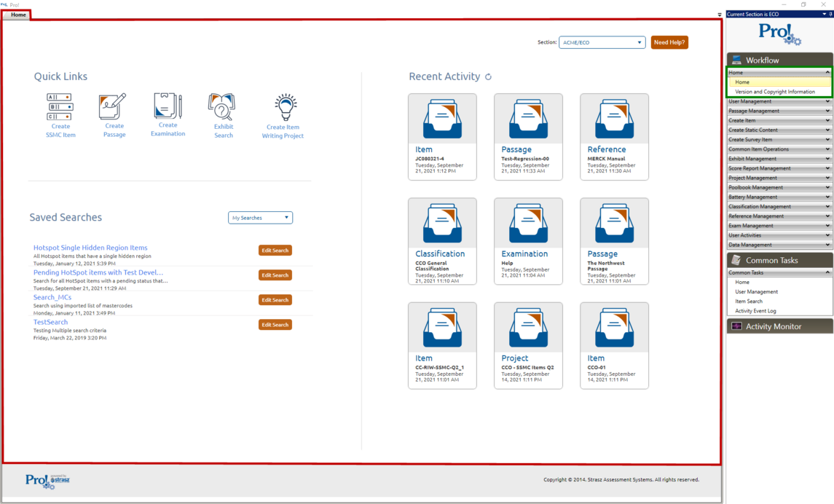Select the Home tab at top left

pos(18,15)
